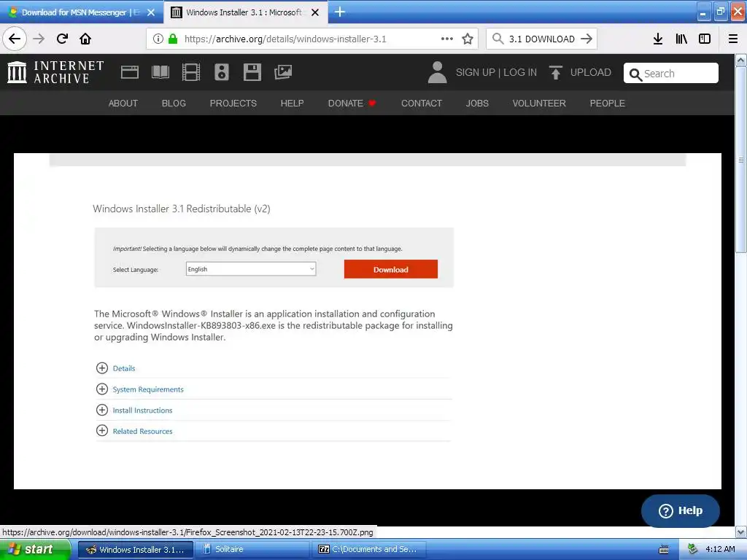The height and width of the screenshot is (560, 747).
Task: Open the Firefox hamburger menu
Action: coord(733,39)
